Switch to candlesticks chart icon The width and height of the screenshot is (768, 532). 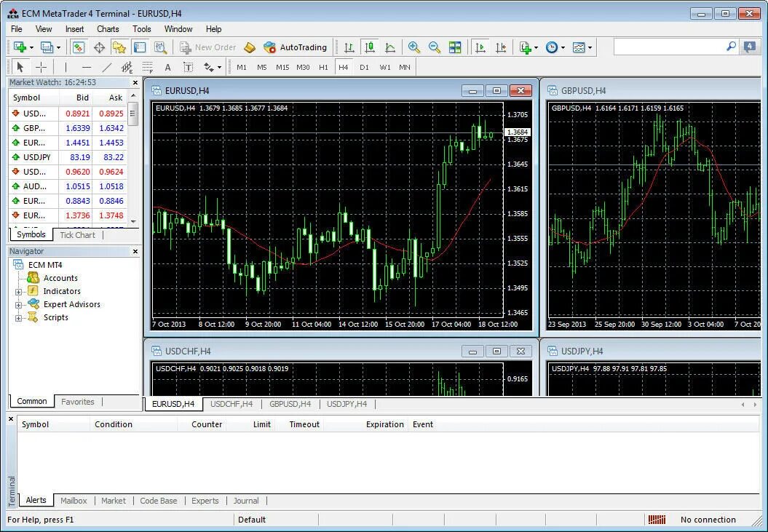click(x=370, y=47)
